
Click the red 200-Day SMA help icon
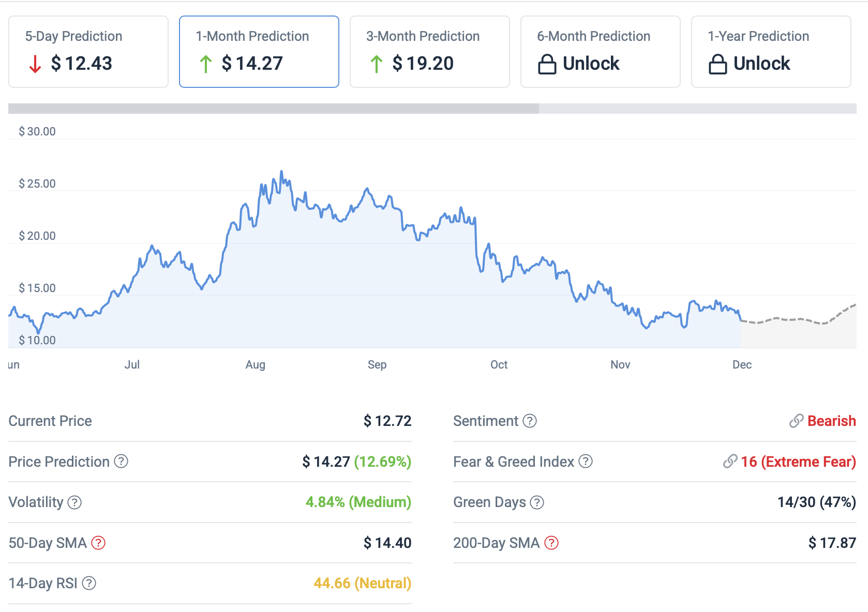pos(551,543)
